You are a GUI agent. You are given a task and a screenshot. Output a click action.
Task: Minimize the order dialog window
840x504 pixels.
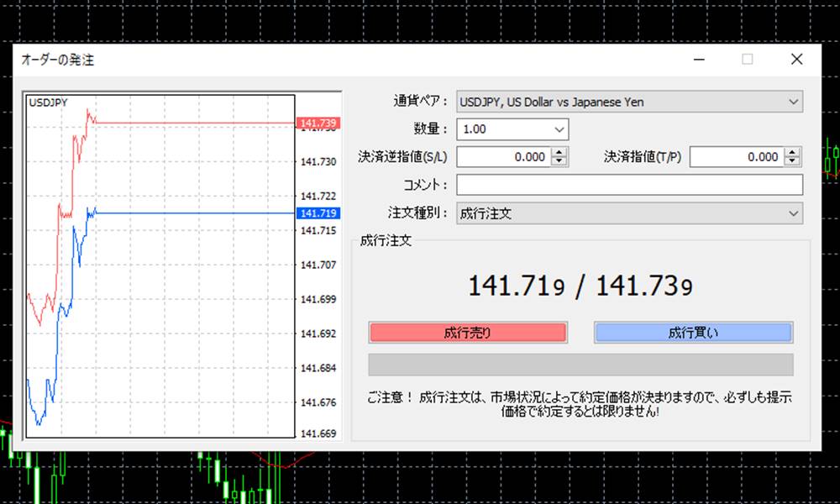click(698, 60)
